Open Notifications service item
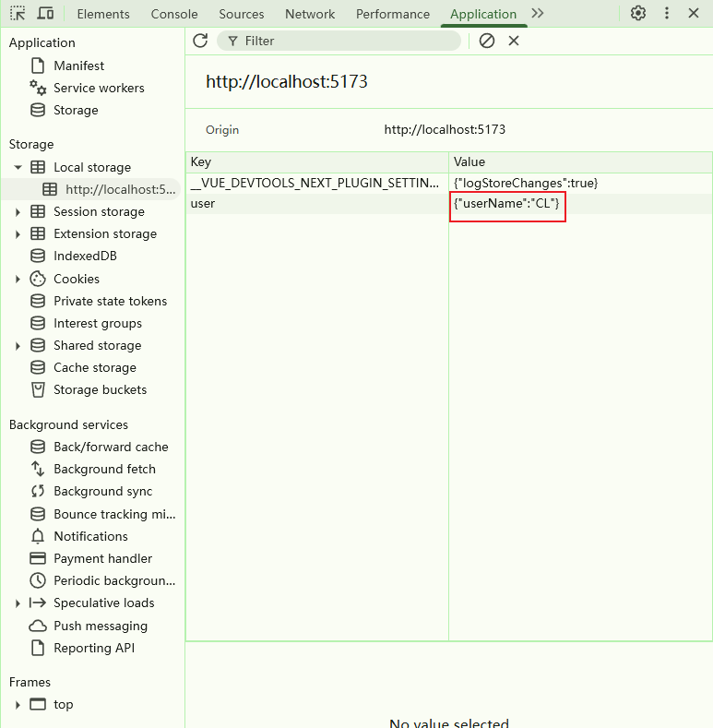This screenshot has width=713, height=728. tap(90, 536)
